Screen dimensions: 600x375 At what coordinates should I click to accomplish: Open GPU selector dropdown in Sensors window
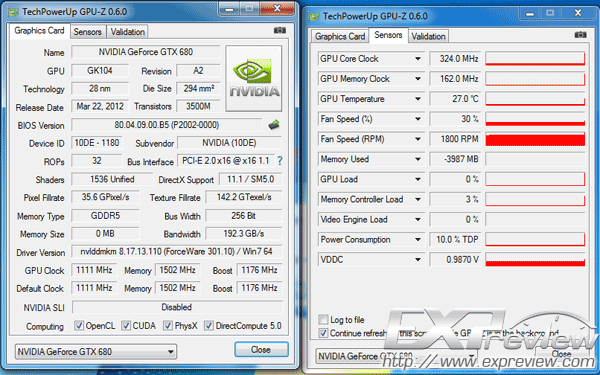pyautogui.click(x=396, y=356)
